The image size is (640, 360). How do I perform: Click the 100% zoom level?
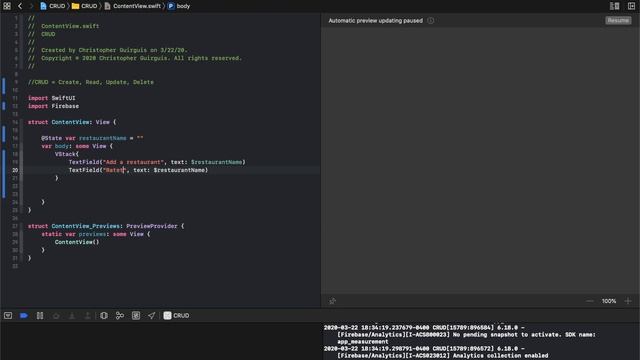click(x=609, y=301)
